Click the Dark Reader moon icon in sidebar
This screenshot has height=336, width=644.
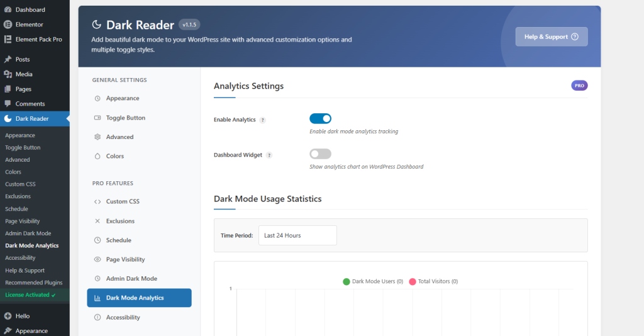click(x=8, y=119)
